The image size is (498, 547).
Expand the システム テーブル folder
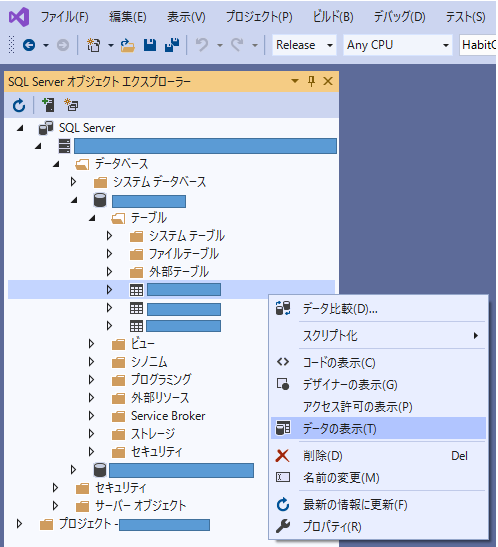click(109, 236)
